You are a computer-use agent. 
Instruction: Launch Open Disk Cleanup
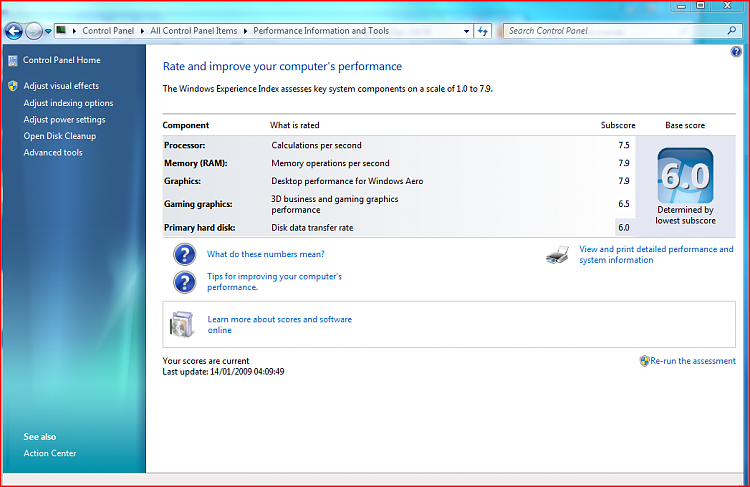click(x=60, y=136)
